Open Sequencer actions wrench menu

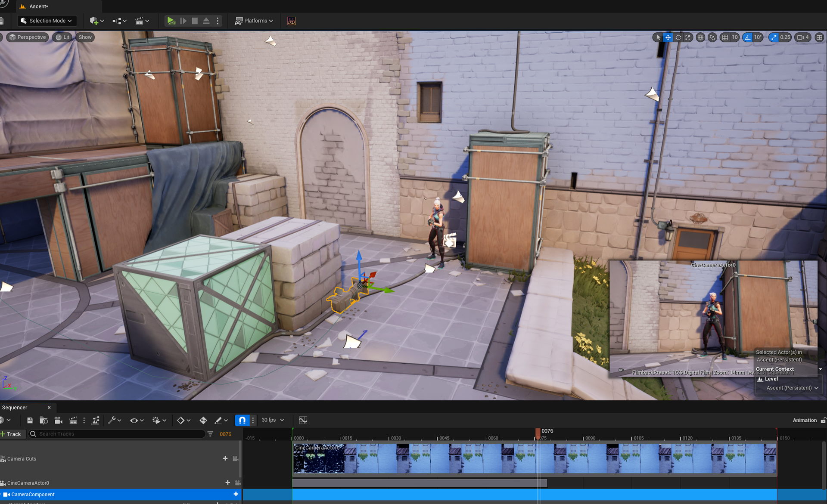point(115,420)
